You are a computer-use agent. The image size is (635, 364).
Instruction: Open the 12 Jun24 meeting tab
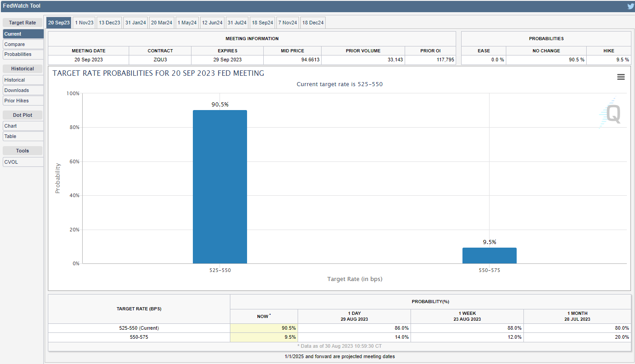click(x=212, y=23)
